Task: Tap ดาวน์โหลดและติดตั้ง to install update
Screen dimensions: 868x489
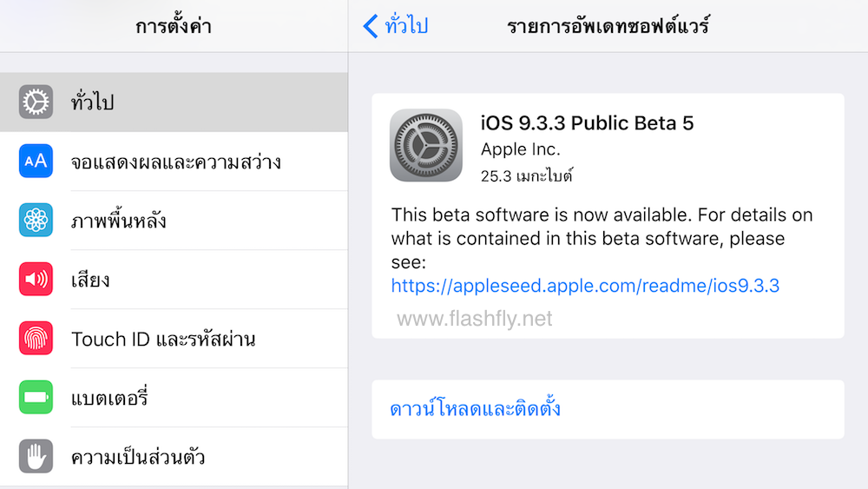Action: [x=475, y=408]
